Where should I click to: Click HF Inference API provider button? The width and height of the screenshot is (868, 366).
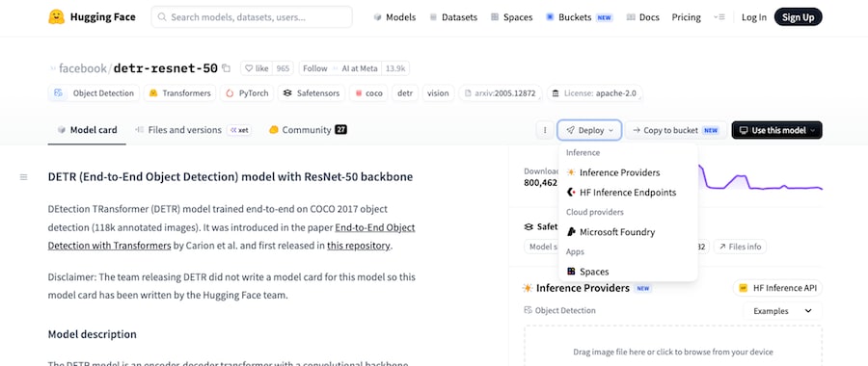[777, 288]
